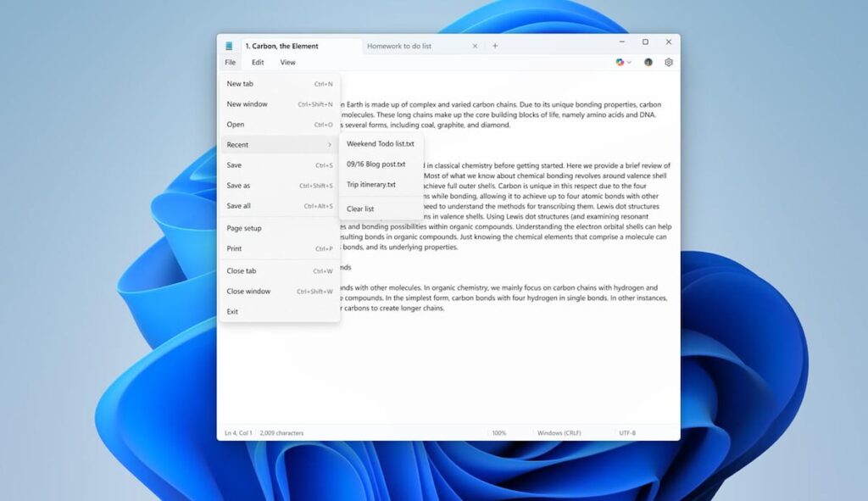The image size is (868, 501).
Task: Select Print in the File menu
Action: [280, 248]
